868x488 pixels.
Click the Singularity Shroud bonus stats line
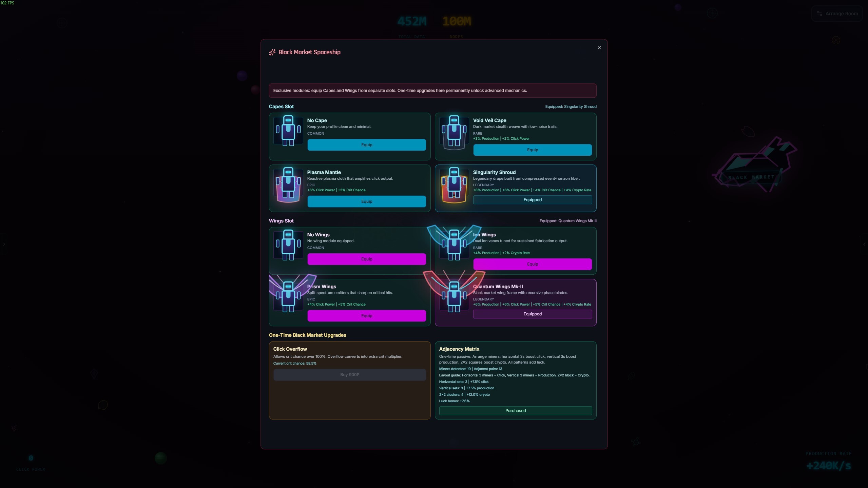[x=532, y=190]
